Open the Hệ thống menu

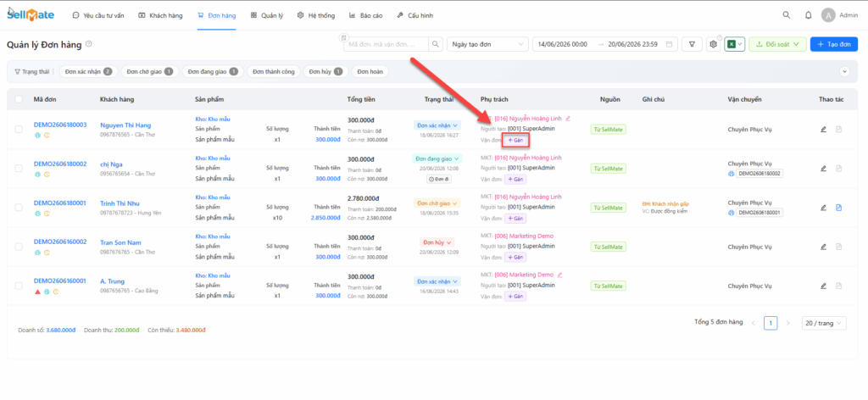tap(316, 15)
